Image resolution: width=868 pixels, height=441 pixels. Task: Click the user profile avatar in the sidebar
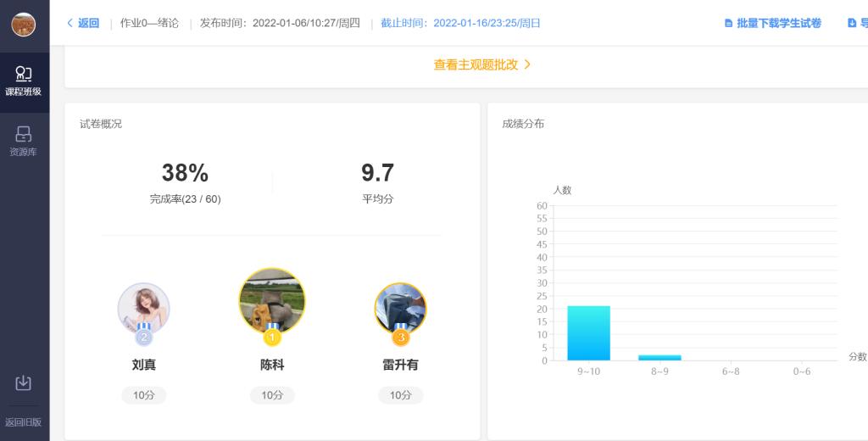pyautogui.click(x=24, y=25)
